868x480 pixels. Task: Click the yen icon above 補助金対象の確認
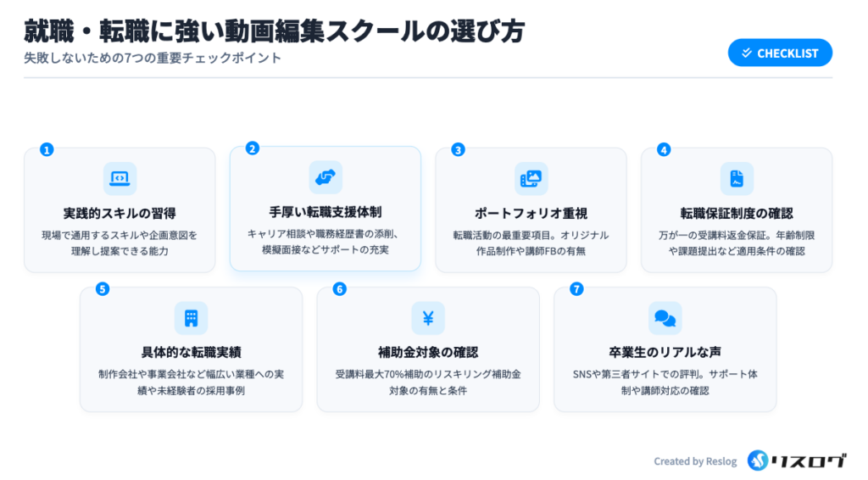[428, 318]
